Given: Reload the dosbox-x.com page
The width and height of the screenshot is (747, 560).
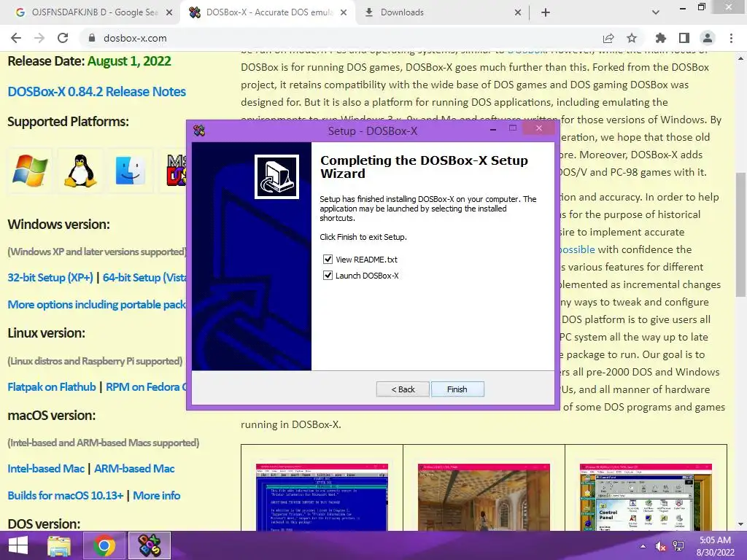Looking at the screenshot, I should coord(63,38).
